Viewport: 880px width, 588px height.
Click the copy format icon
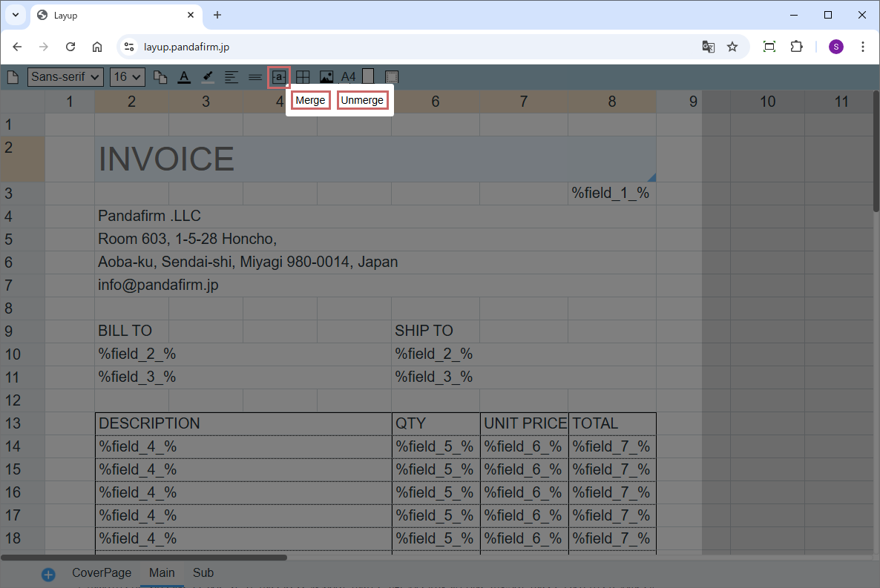click(x=160, y=77)
